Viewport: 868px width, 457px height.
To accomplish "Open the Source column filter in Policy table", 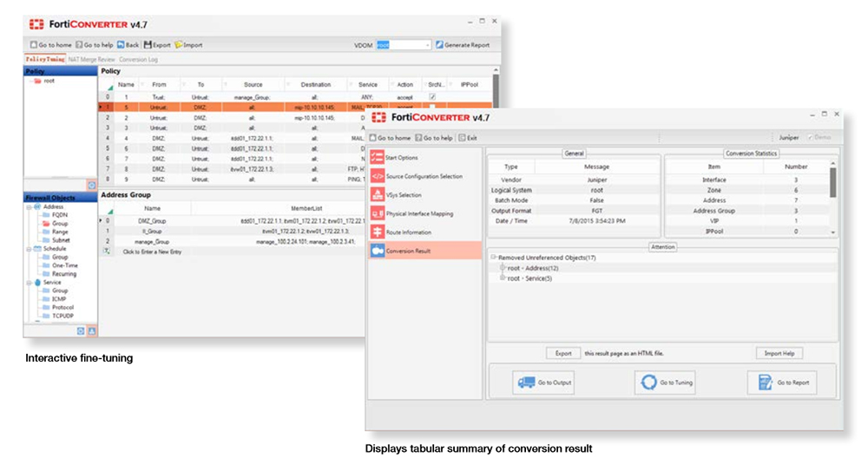I will point(287,85).
